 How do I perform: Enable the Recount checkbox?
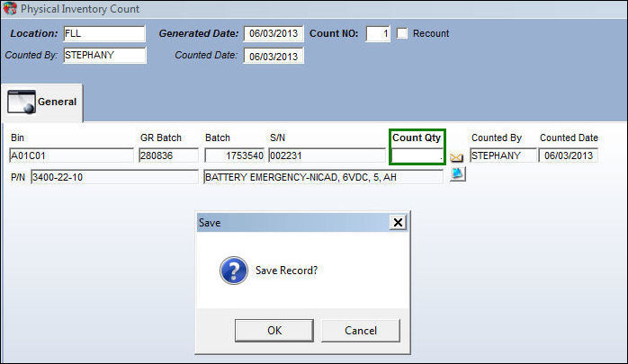tap(401, 33)
